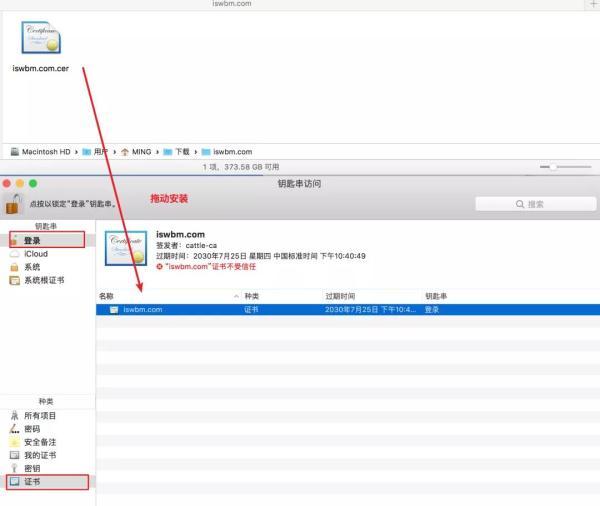Select the iCloud keychain in sidebar
This screenshot has height=506, width=600.
click(47, 254)
